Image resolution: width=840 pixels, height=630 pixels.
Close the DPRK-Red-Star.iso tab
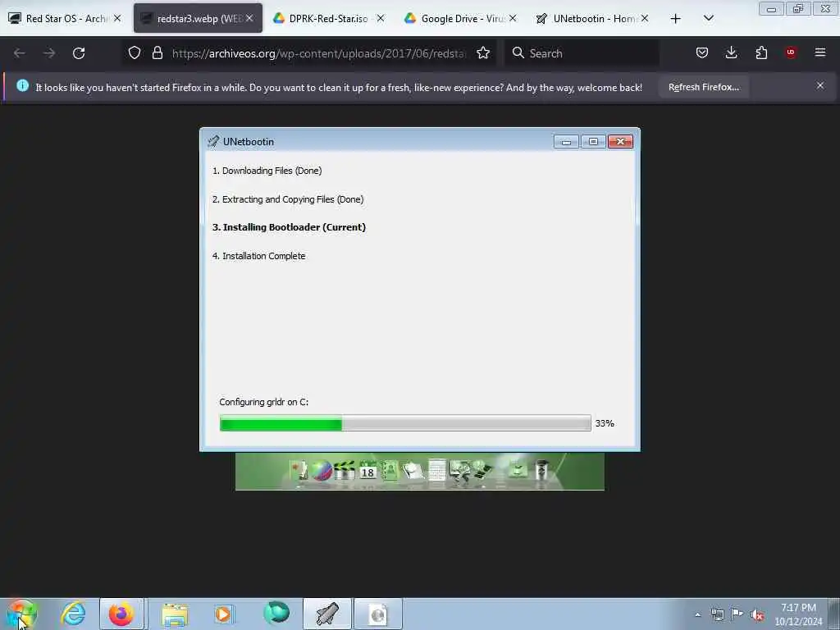point(381,18)
